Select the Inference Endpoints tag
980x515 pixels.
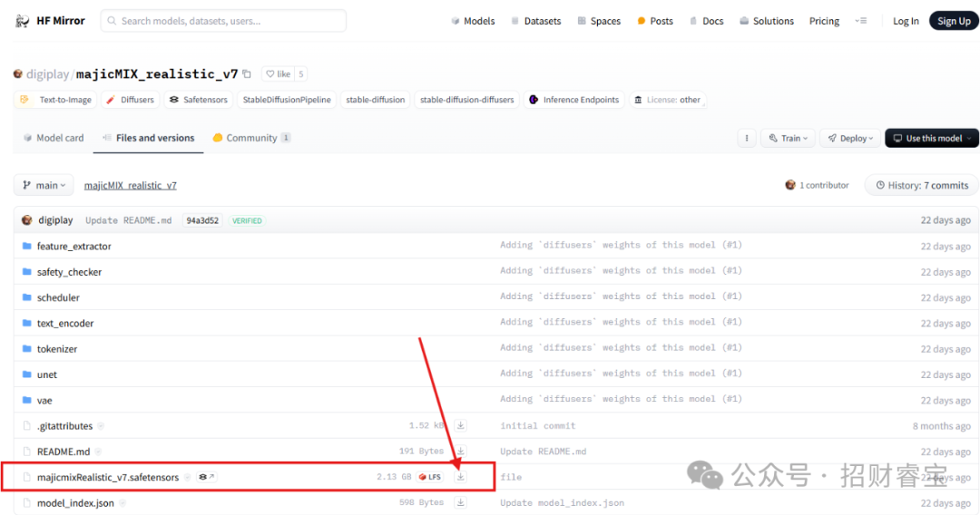(573, 99)
